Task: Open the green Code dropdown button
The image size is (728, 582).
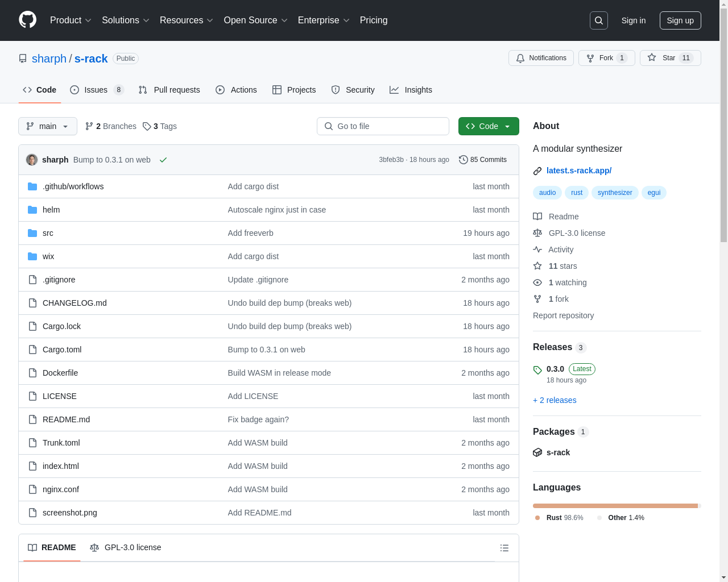Action: pos(489,126)
